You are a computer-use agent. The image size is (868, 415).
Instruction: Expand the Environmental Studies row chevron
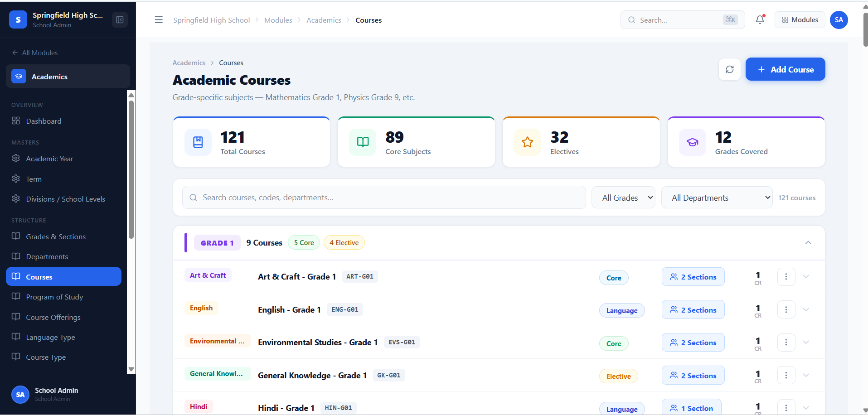tap(806, 342)
